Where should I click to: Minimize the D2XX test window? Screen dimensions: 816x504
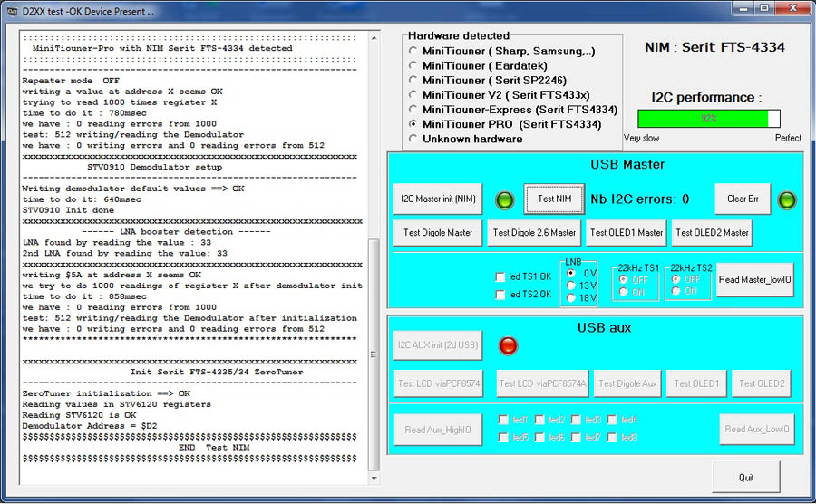coord(743,8)
